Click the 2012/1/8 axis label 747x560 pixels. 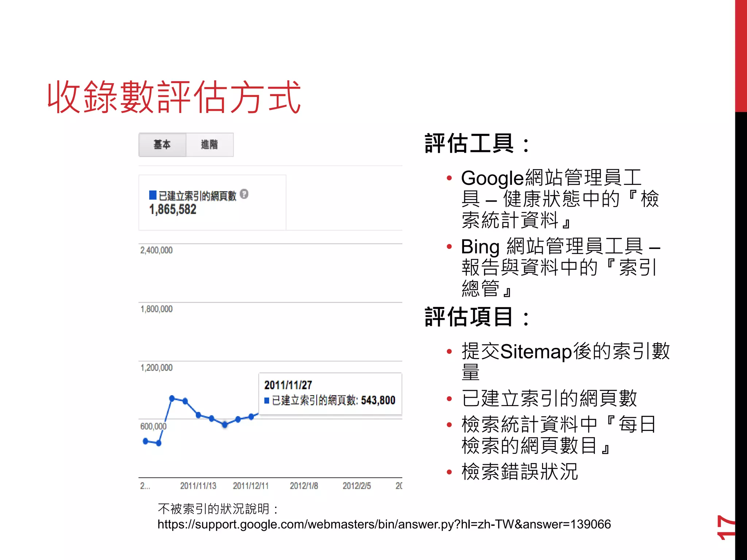304,486
